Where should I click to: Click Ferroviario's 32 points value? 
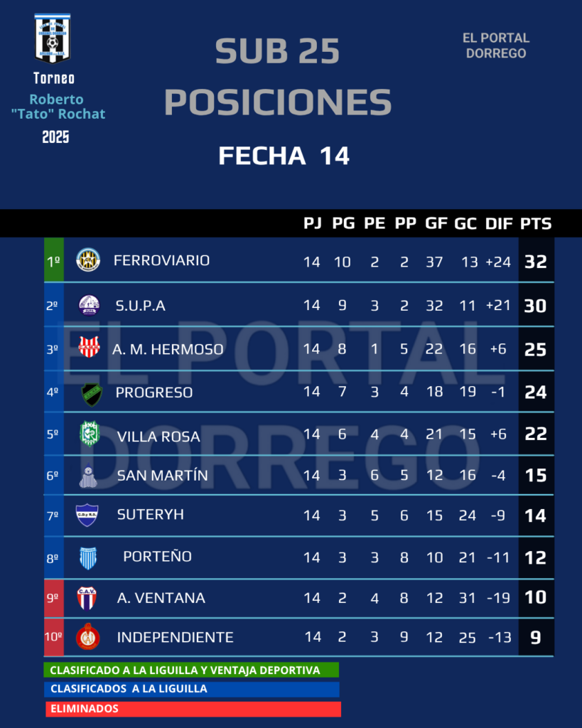pos(536,262)
